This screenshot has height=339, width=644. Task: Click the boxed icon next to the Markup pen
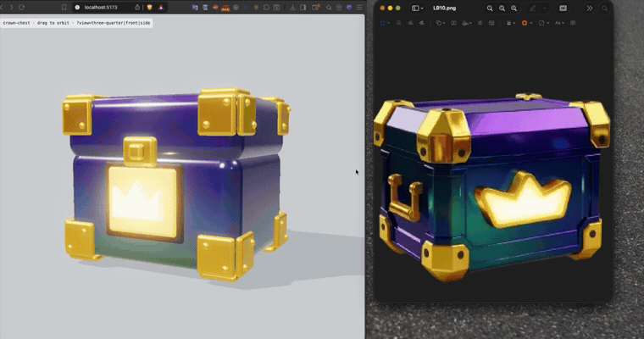[563, 8]
